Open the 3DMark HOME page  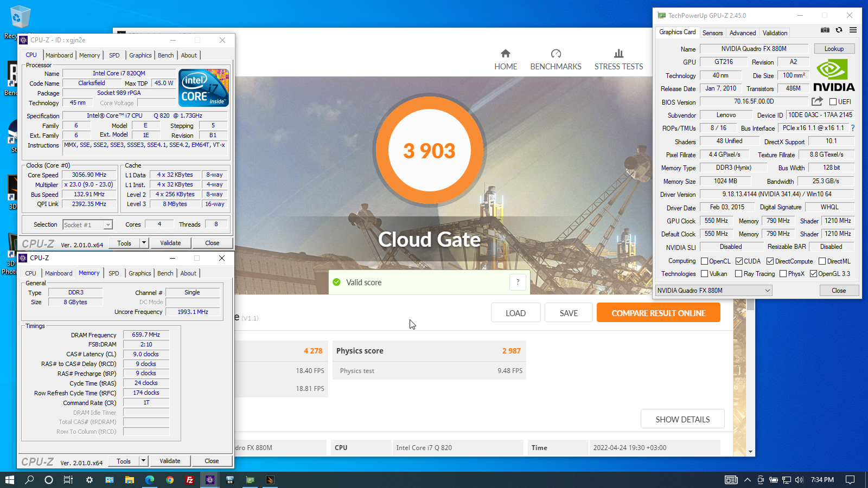tap(505, 60)
